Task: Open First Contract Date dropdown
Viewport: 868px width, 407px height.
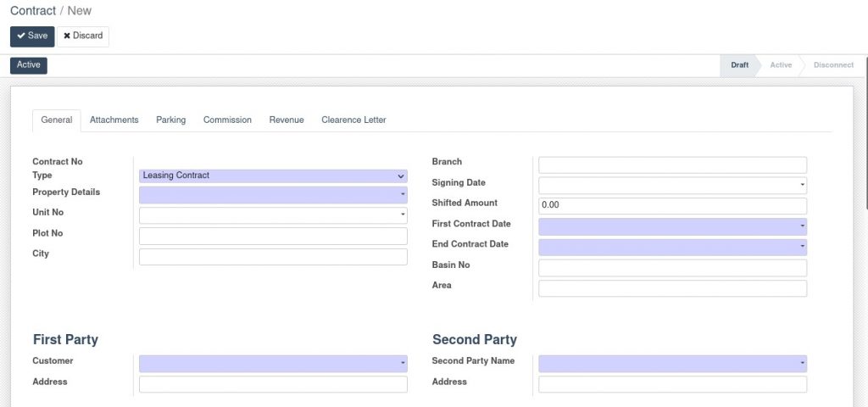Action: tap(672, 226)
